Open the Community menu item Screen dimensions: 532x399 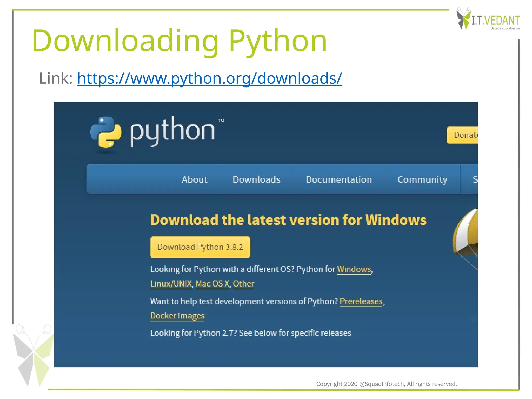pos(422,179)
